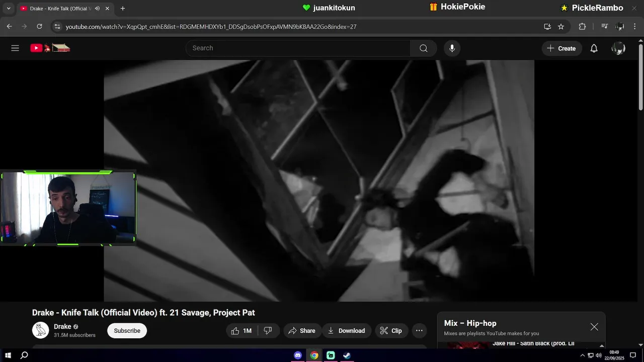Switch to Chrome in the taskbar
Screen dimensions: 644x362
(314, 355)
